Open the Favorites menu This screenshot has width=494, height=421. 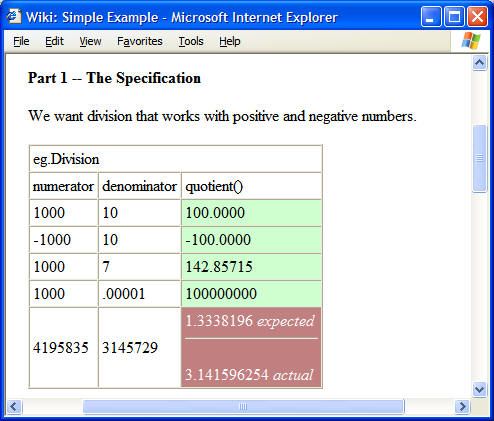[140, 41]
